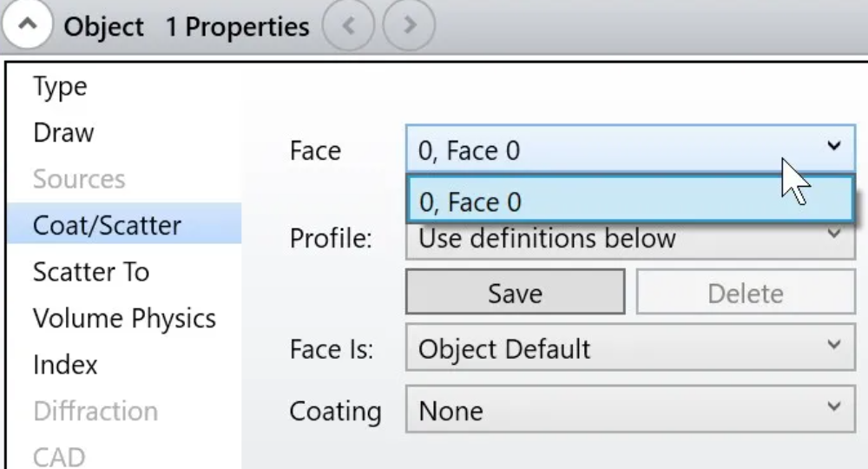Expand the Coating dropdown set to None

coord(630,410)
